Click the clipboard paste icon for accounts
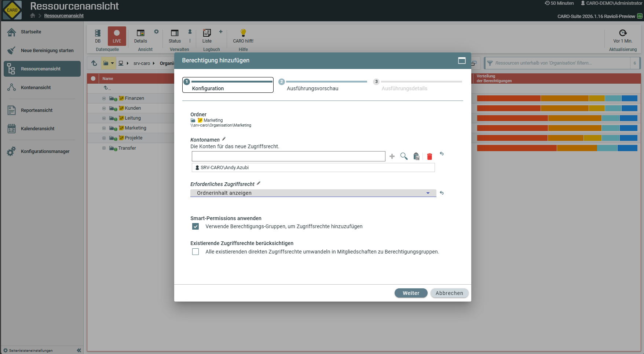Screen dimensions: 644x354 tap(416, 156)
